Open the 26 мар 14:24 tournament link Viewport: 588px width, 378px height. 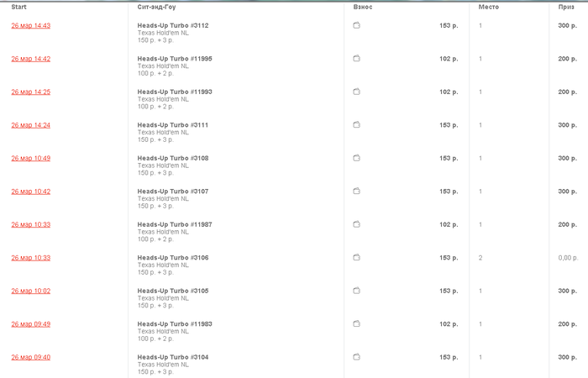[x=31, y=125]
